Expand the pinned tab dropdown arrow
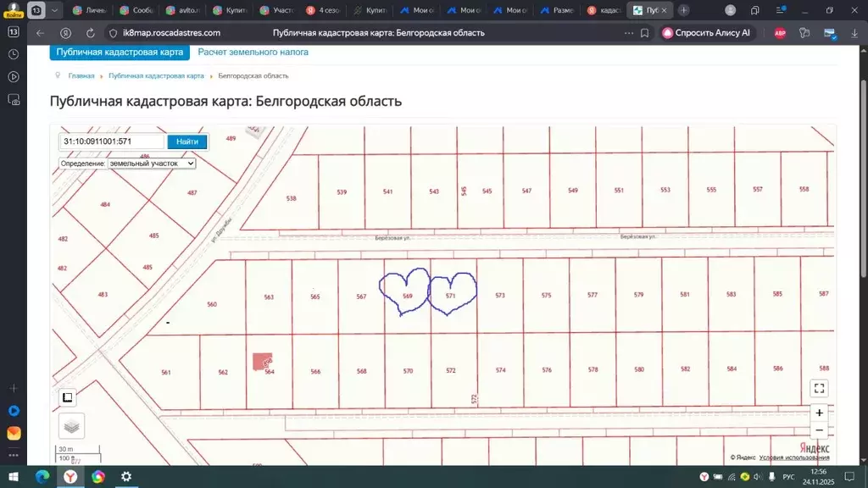 tap(53, 11)
